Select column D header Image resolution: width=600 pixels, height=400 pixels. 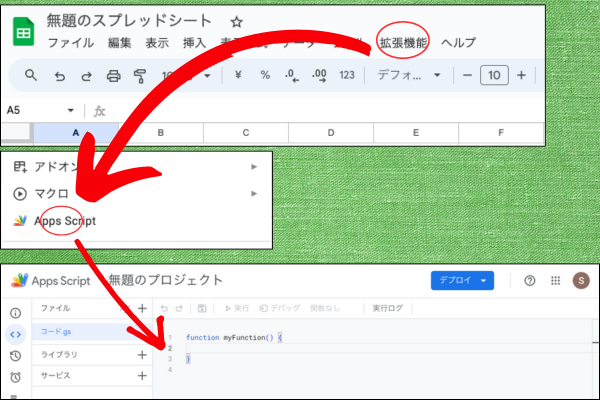pyautogui.click(x=331, y=133)
